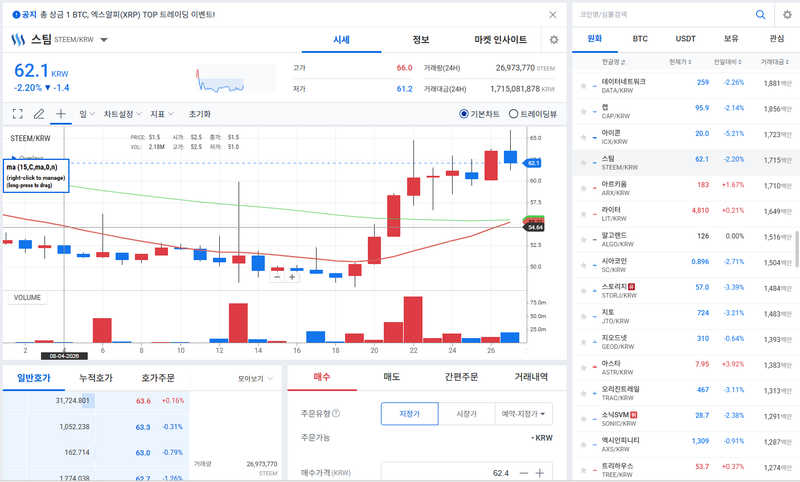Sort list by 현재가 column
800x482 pixels.
point(680,62)
